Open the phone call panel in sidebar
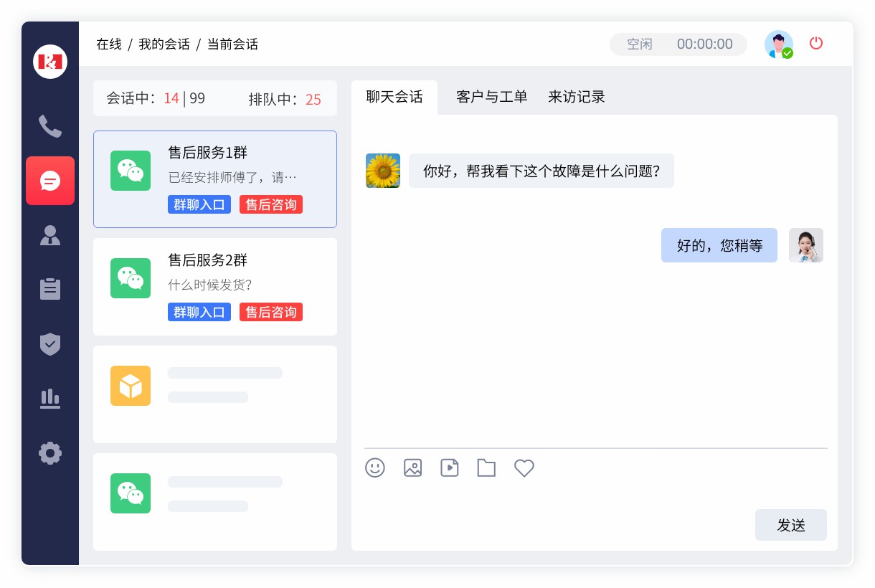 (50, 126)
